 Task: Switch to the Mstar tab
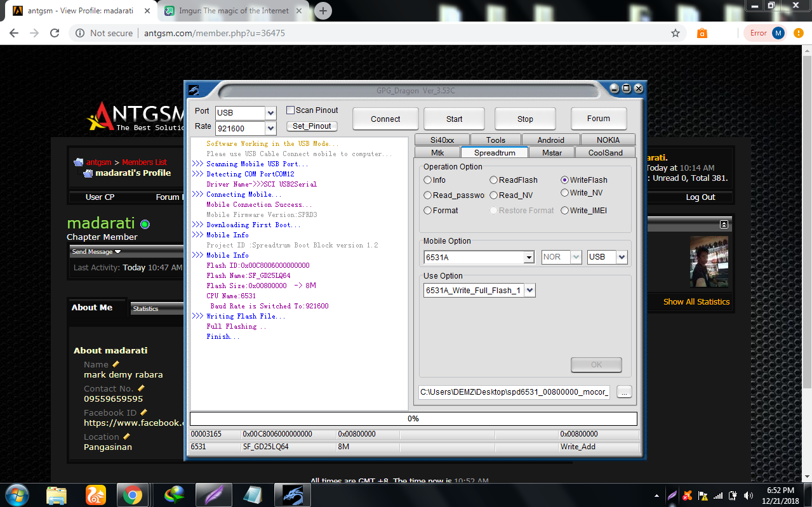(552, 152)
